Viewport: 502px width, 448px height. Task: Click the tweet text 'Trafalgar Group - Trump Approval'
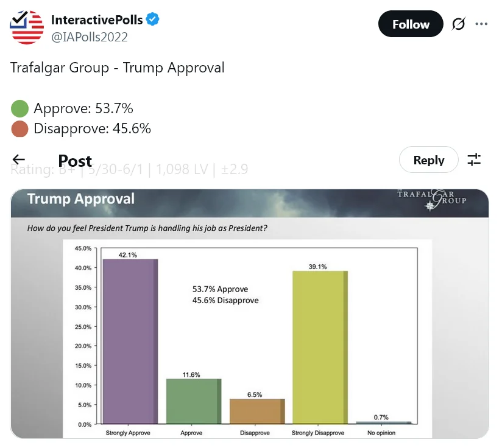tap(118, 68)
